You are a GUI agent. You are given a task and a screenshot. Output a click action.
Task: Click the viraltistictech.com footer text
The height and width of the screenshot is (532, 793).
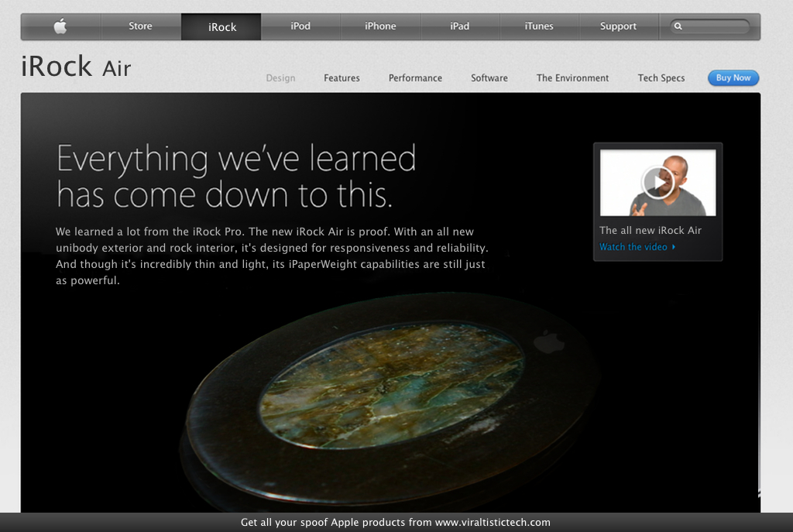tap(493, 523)
